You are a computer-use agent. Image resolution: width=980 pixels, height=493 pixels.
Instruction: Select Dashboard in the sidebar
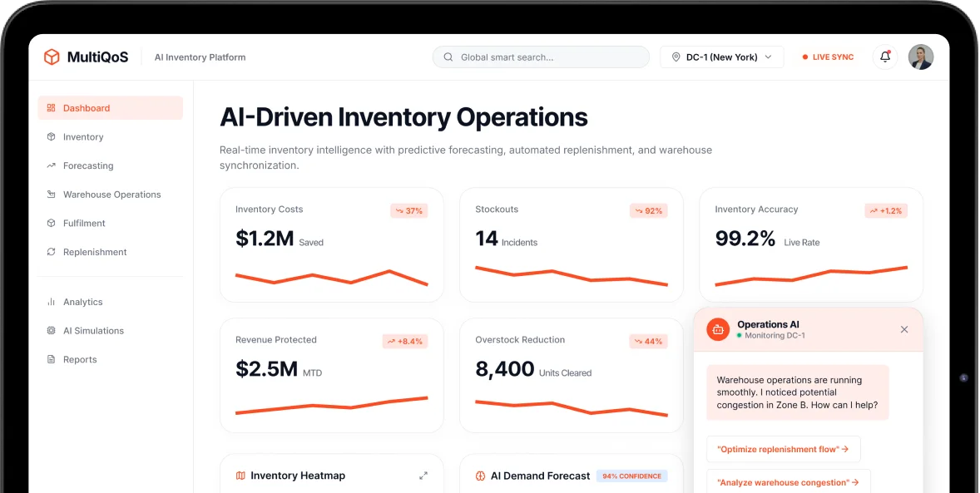pyautogui.click(x=111, y=107)
